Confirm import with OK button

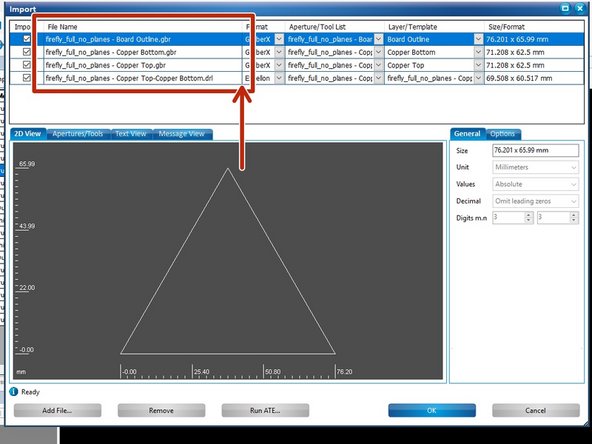(432, 410)
